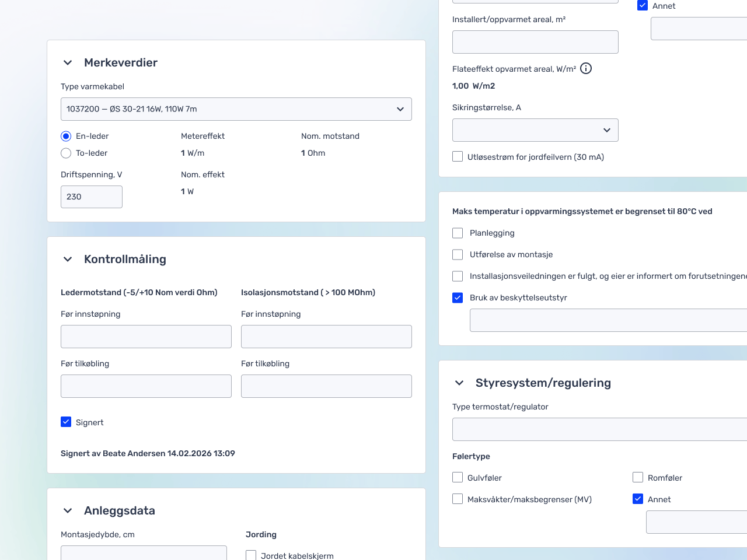Click the Driftspenning voltage input field
The width and height of the screenshot is (747, 560).
pos(92,197)
